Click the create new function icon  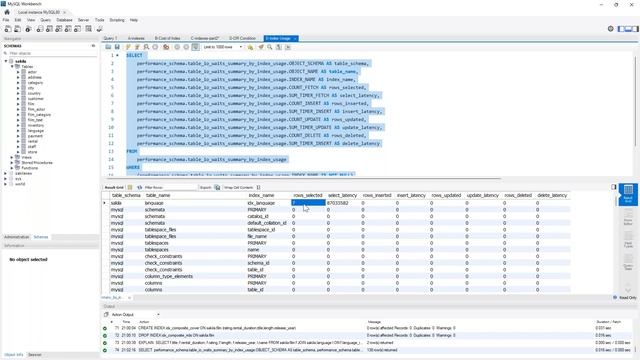pos(78,29)
